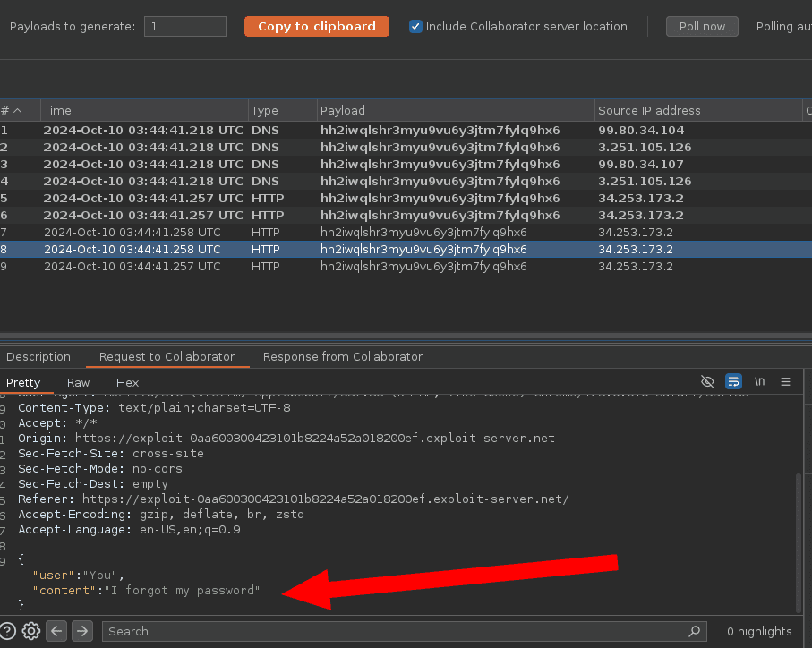
Task: Toggle show non-printable characters (\n)
Action: (x=759, y=382)
